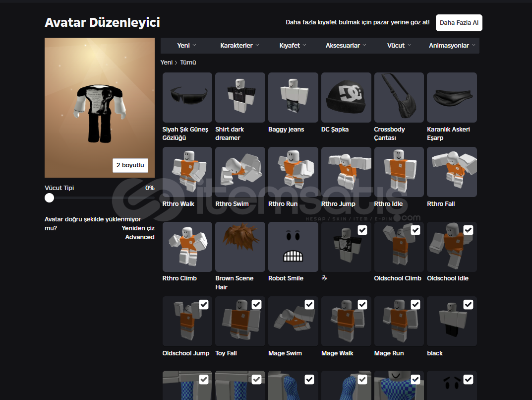Open the Animasyonlar tab label

[449, 46]
